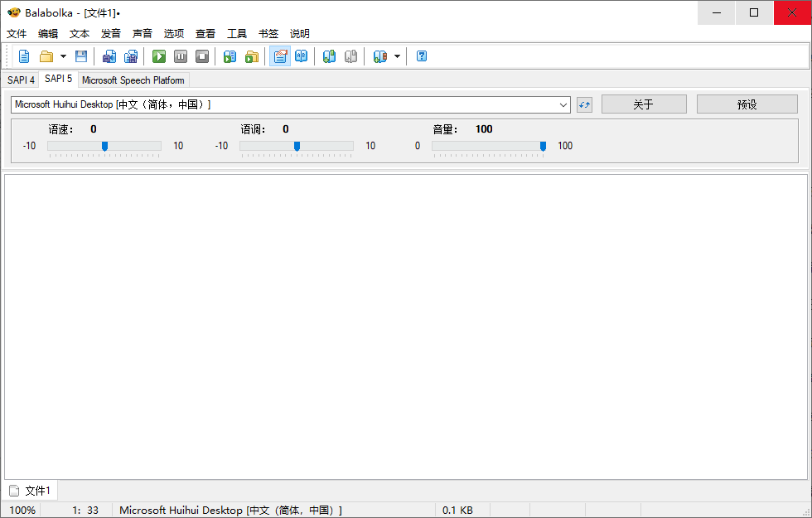Refresh the voice list
The width and height of the screenshot is (812, 518).
pos(586,104)
